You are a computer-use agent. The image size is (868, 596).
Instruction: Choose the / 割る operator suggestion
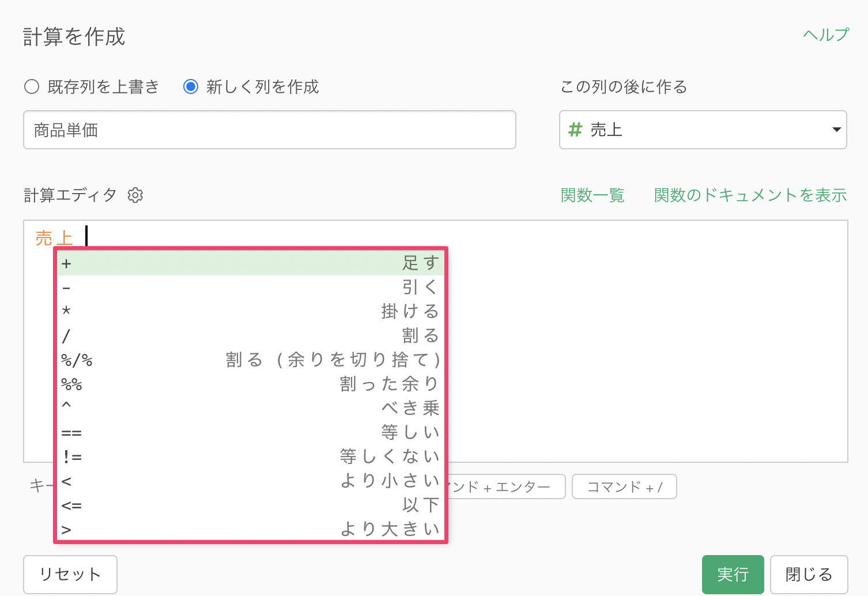251,335
